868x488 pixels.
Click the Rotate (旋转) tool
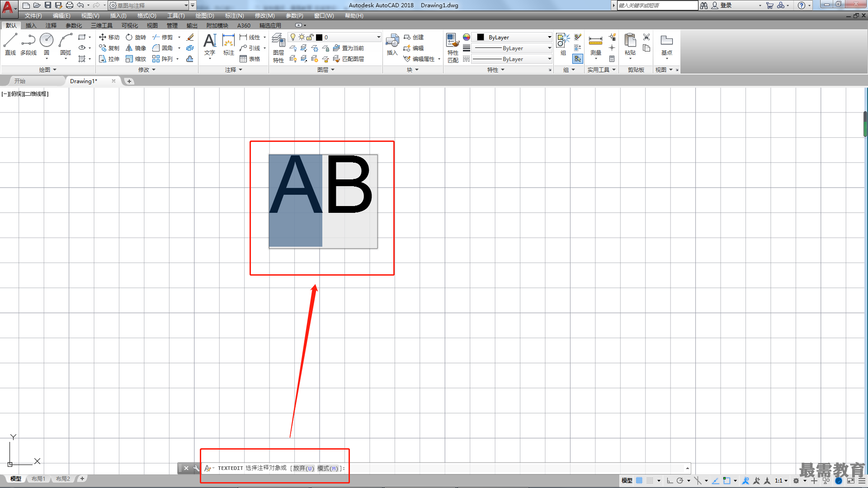point(136,37)
